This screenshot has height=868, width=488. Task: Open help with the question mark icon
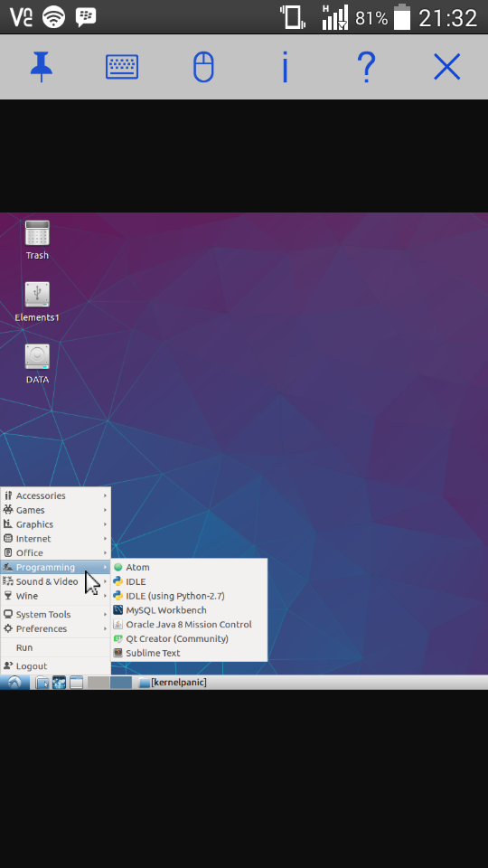[366, 67]
